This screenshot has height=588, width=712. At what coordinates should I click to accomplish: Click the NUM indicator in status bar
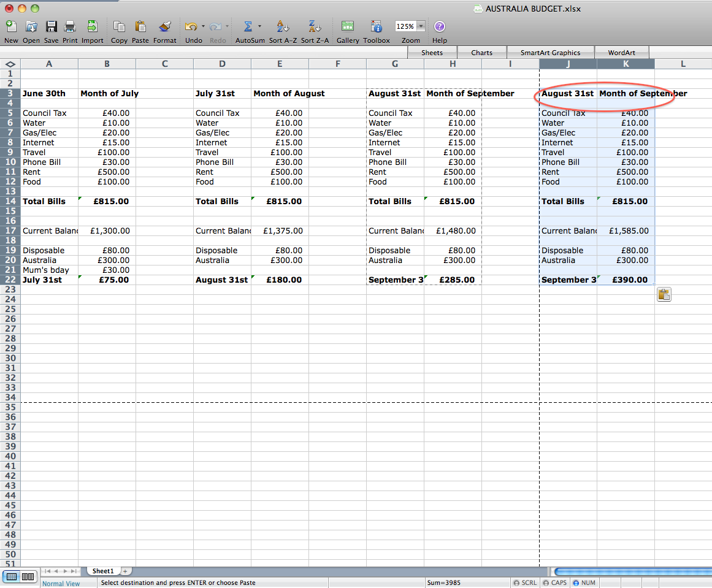(584, 582)
